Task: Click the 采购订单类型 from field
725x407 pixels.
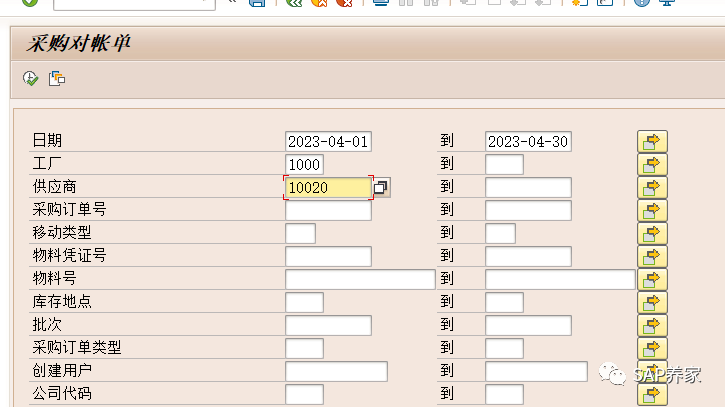Action: 304,348
